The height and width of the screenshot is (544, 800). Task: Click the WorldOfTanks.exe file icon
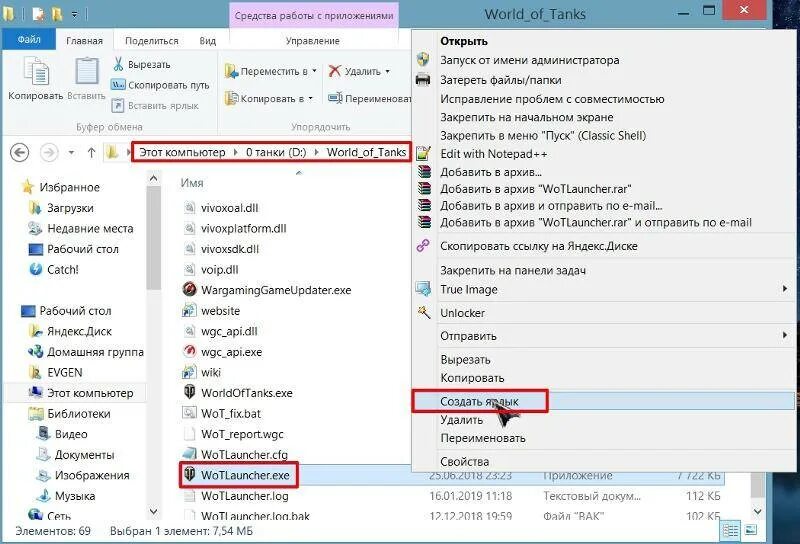189,392
